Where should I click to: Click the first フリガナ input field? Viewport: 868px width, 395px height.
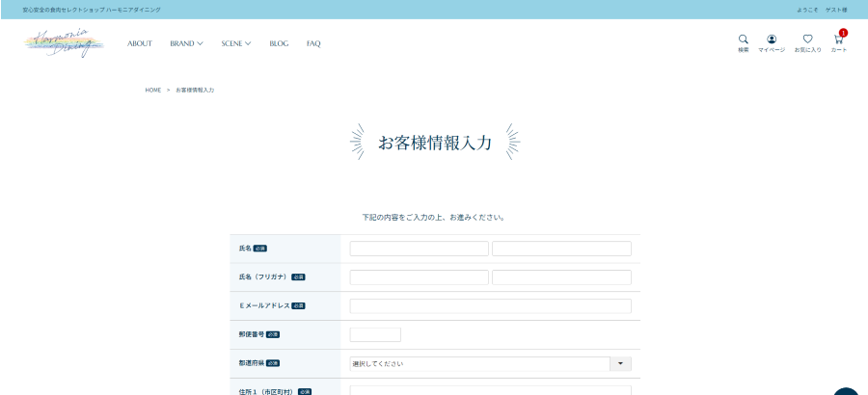(419, 277)
